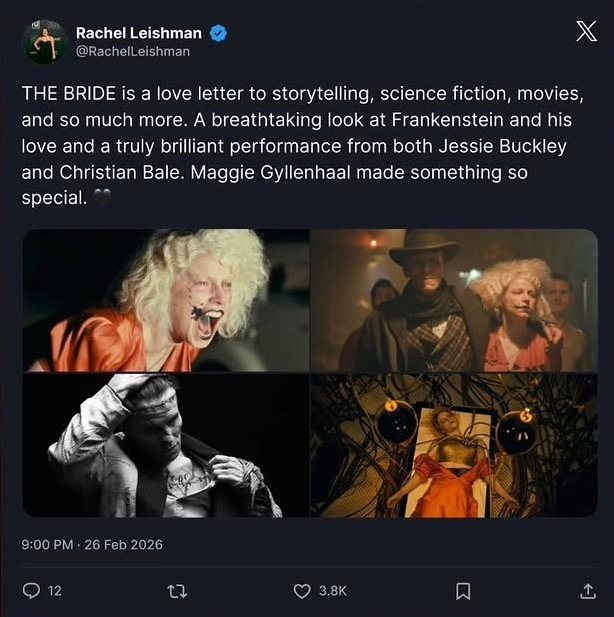Bookmark this post

463,590
